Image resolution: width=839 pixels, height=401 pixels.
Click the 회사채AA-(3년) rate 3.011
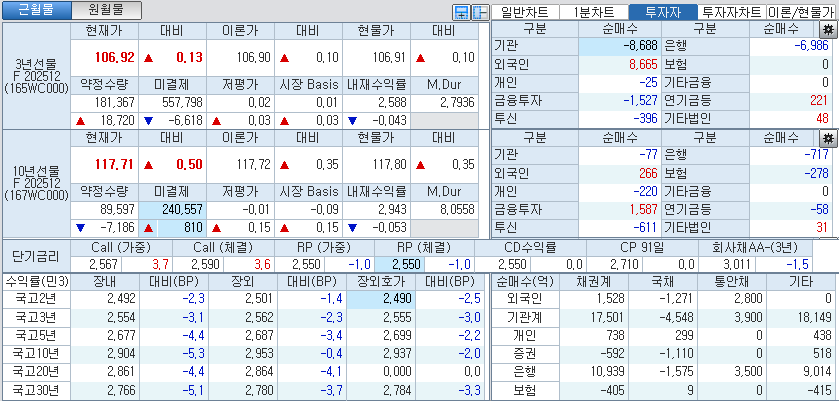(738, 264)
